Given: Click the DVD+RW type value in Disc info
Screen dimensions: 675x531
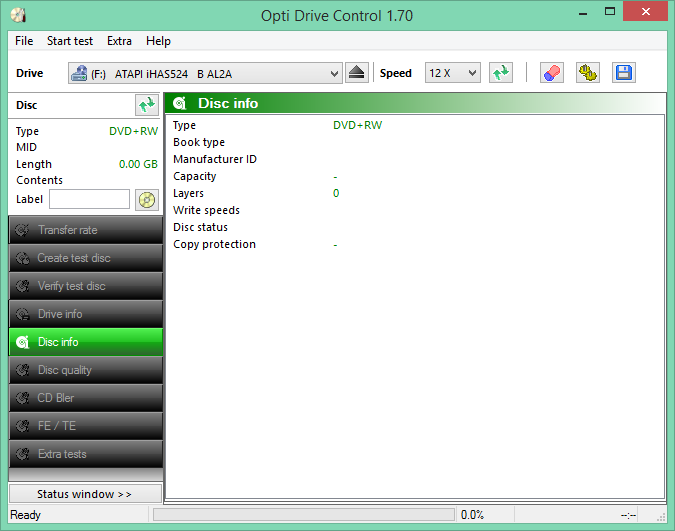Looking at the screenshot, I should 357,125.
